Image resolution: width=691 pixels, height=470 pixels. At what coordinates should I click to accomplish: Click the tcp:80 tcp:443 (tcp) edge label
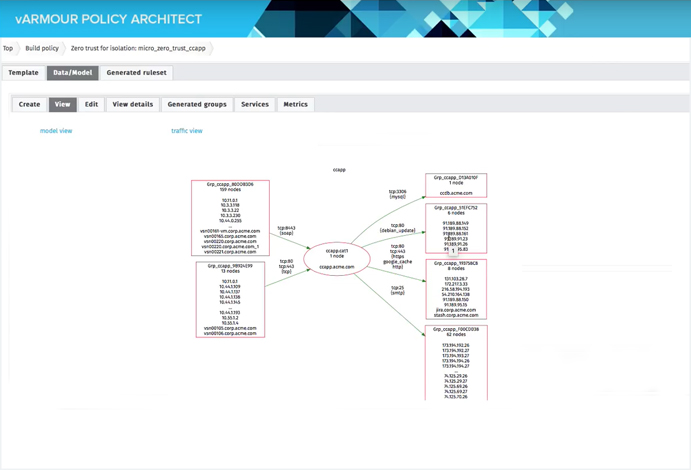click(286, 266)
